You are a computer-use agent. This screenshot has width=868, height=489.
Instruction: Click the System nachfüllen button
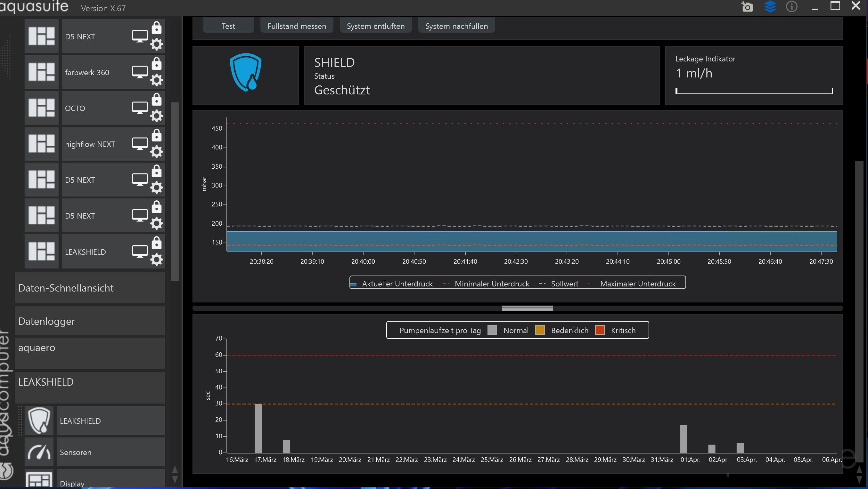[x=456, y=26]
